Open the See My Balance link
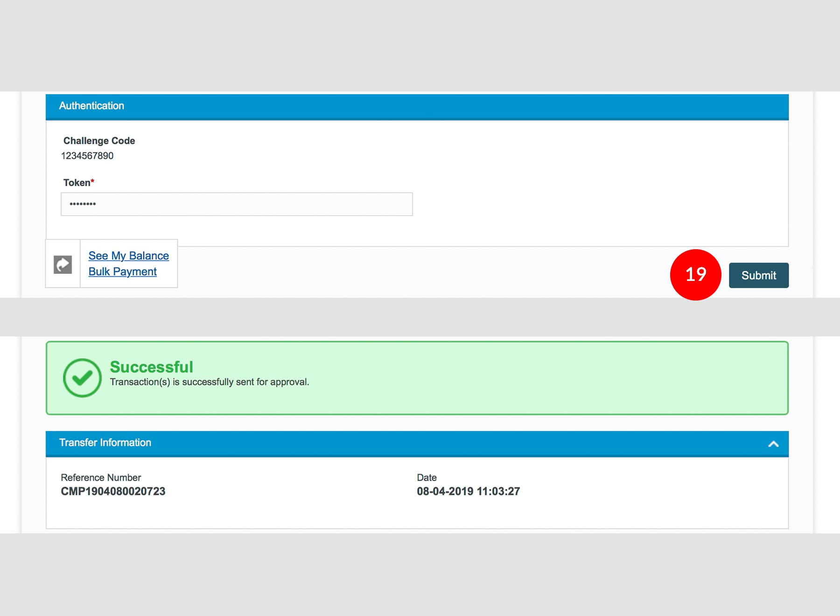The image size is (840, 616). click(128, 256)
